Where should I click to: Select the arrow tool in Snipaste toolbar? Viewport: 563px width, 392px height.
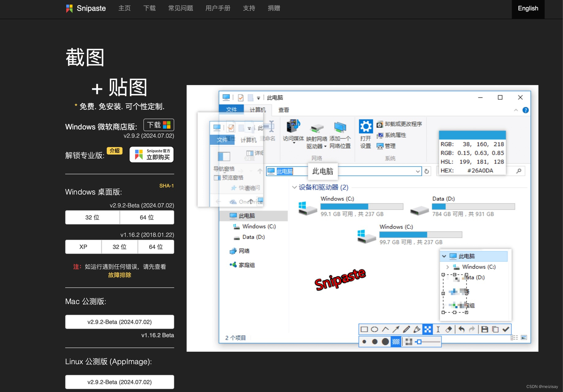pyautogui.click(x=396, y=329)
